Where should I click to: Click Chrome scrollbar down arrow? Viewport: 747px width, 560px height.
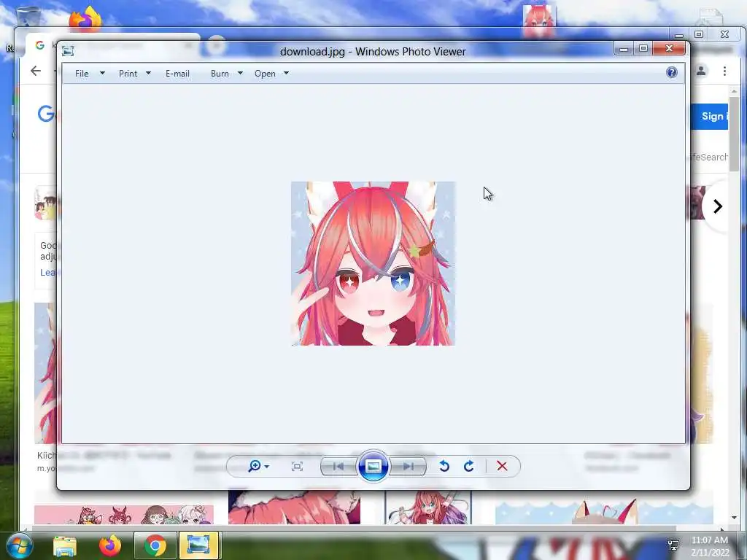tap(734, 518)
